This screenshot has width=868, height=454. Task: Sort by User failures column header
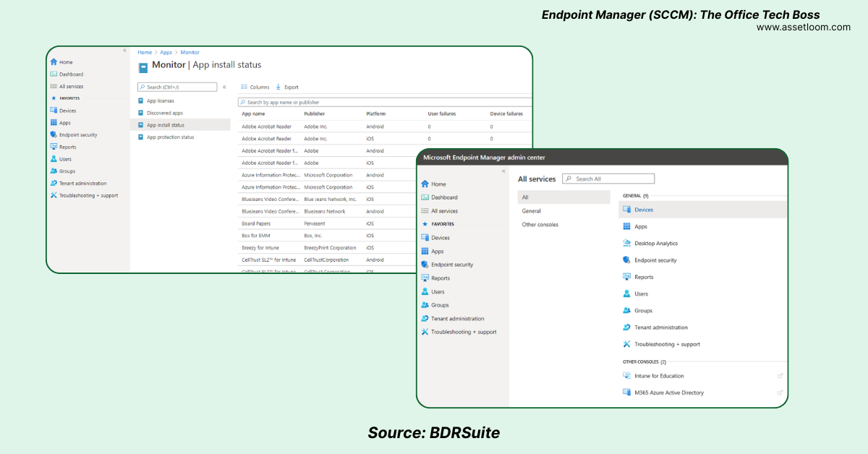[441, 113]
